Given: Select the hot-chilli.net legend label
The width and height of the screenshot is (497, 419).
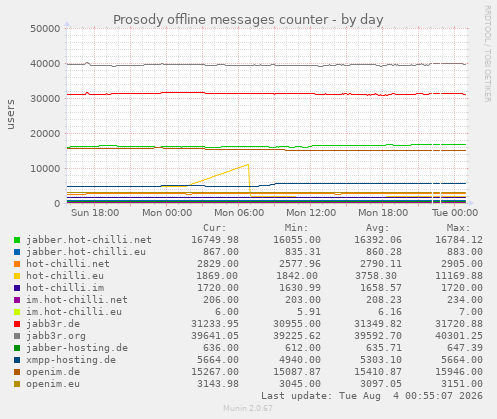Looking at the screenshot, I should tap(68, 264).
